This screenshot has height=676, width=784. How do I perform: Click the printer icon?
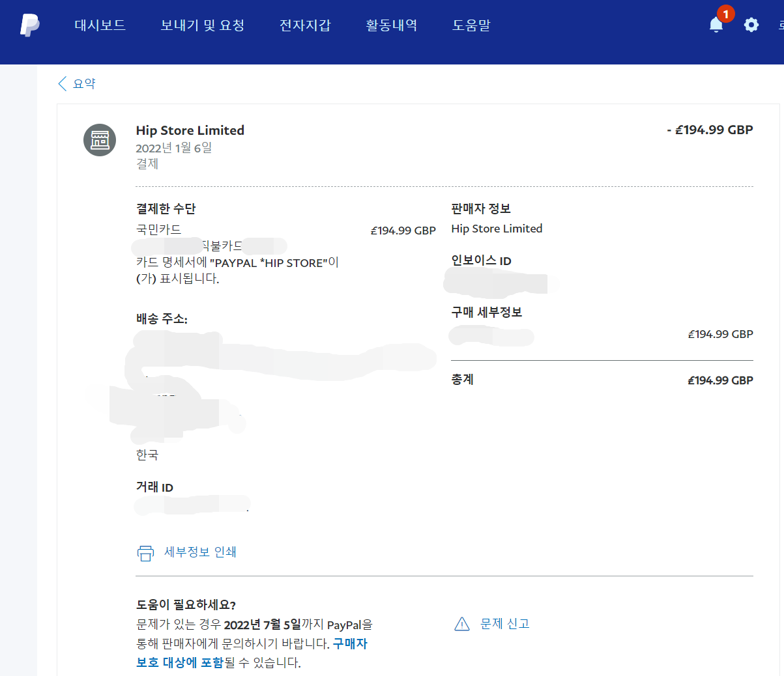pos(145,553)
